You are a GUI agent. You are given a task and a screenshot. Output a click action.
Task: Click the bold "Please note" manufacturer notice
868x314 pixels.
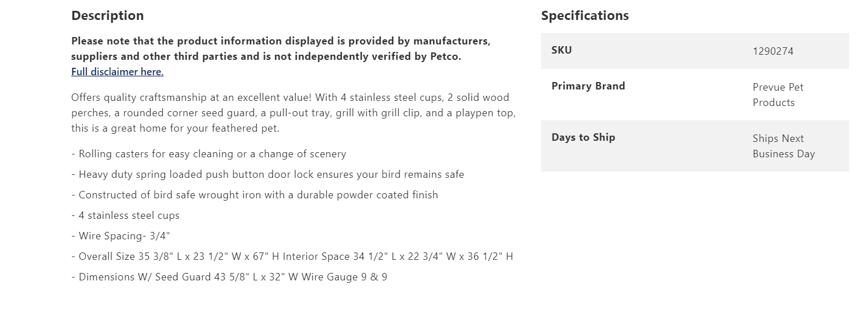pos(280,48)
